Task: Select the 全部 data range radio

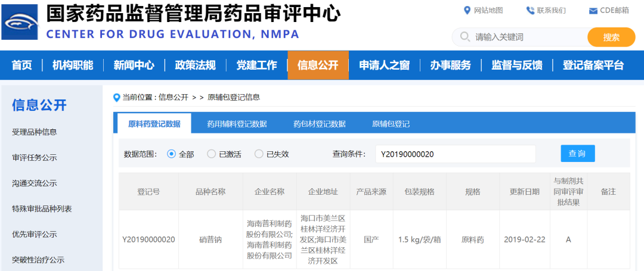Action: (x=172, y=154)
